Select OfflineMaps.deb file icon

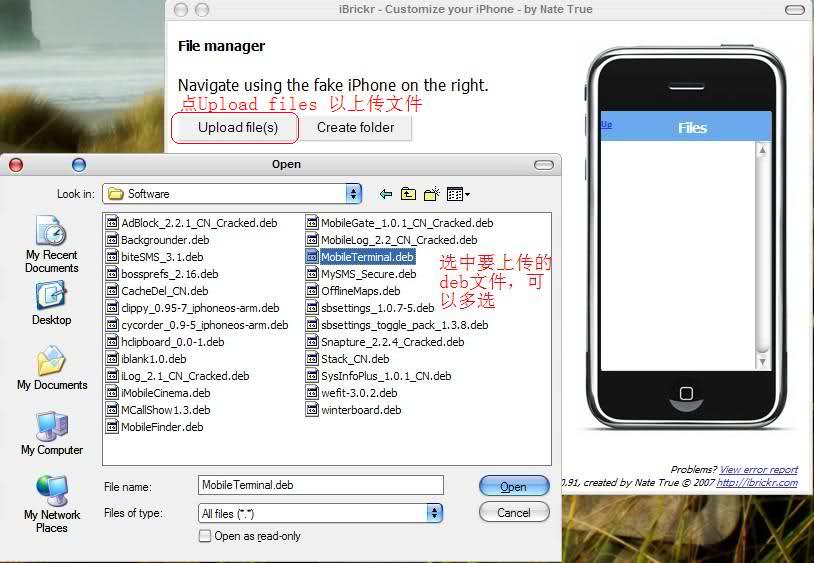click(x=312, y=291)
